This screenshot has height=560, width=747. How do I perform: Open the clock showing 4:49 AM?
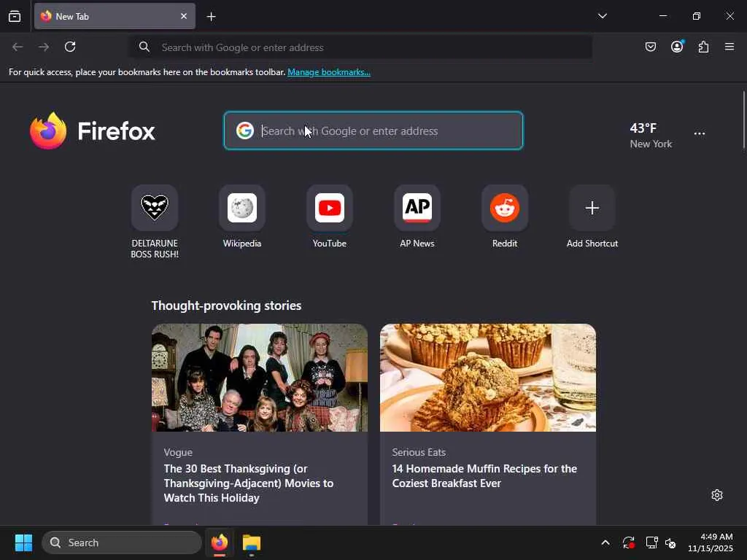click(711, 542)
